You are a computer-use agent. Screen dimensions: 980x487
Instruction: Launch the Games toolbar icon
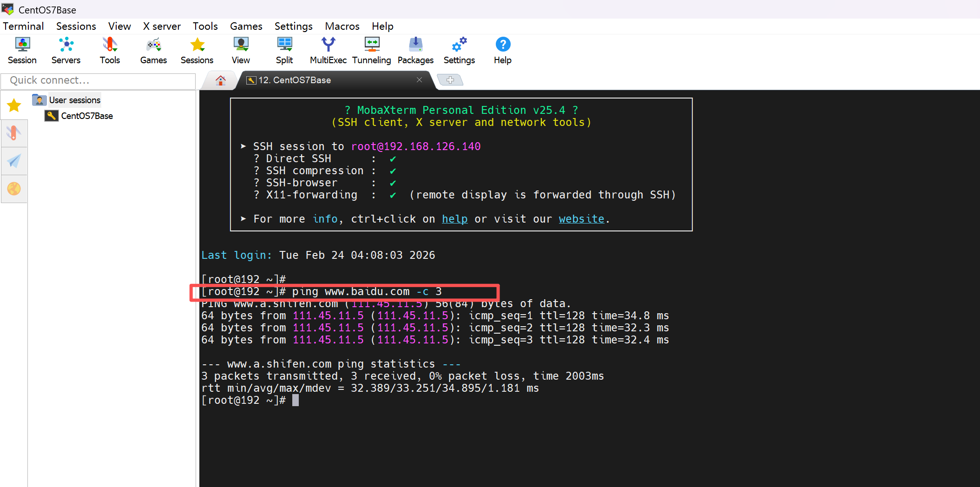coord(153,51)
